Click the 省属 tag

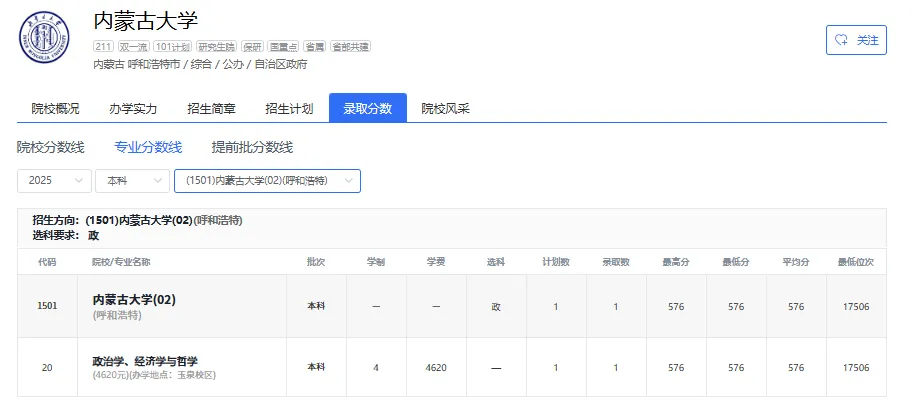(315, 47)
